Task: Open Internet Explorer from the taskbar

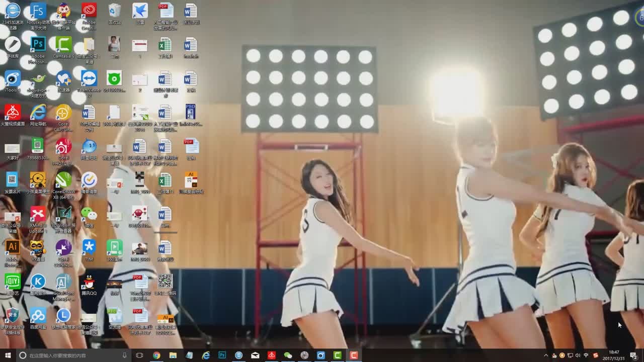Action: point(206,355)
